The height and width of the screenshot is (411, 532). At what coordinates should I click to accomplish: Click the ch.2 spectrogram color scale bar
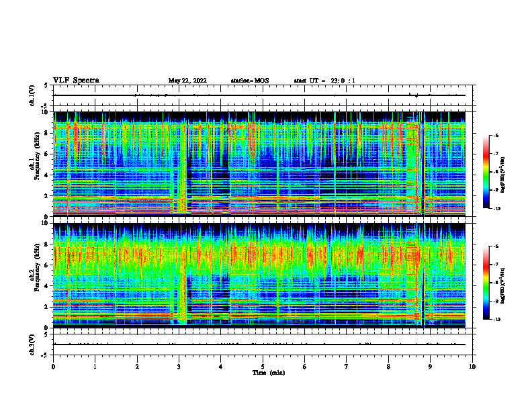[x=486, y=283]
